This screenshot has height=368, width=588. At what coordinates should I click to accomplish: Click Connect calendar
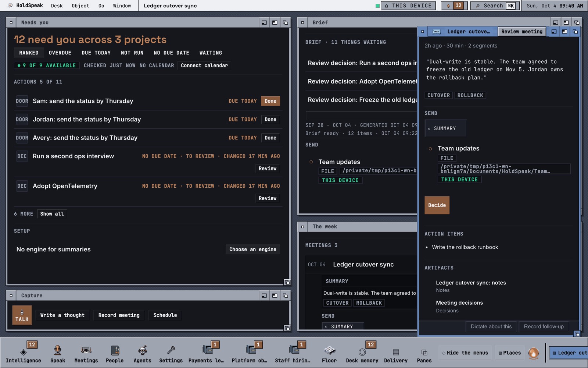click(x=204, y=66)
